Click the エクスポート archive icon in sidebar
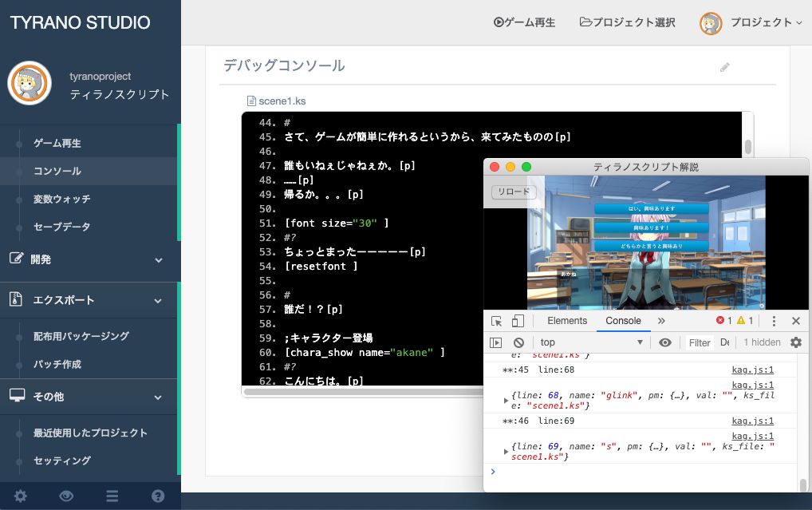This screenshot has width=812, height=510. [16, 299]
